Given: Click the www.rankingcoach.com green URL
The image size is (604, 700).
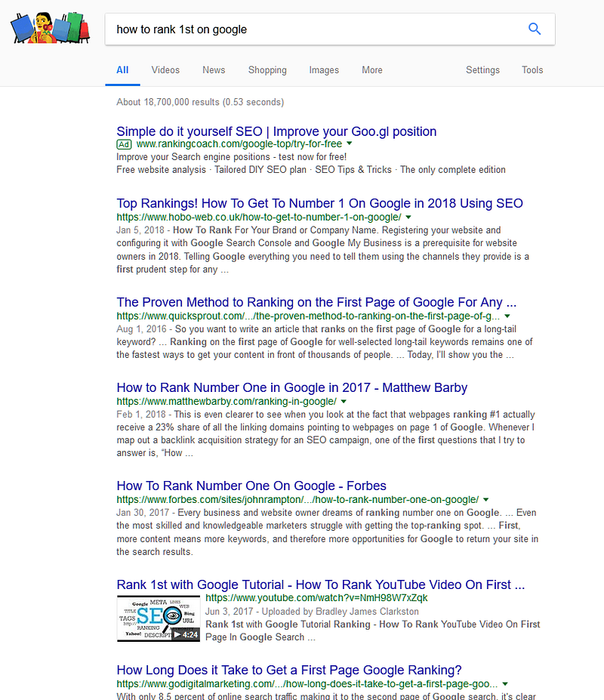Looking at the screenshot, I should pos(239,143).
